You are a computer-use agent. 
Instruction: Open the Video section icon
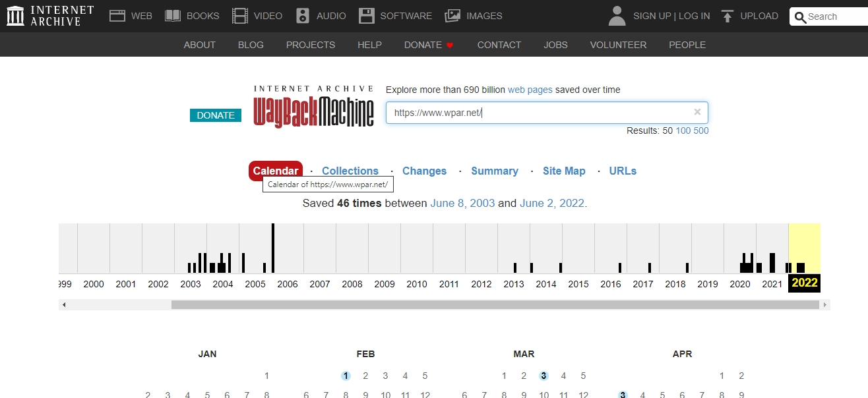pos(241,16)
